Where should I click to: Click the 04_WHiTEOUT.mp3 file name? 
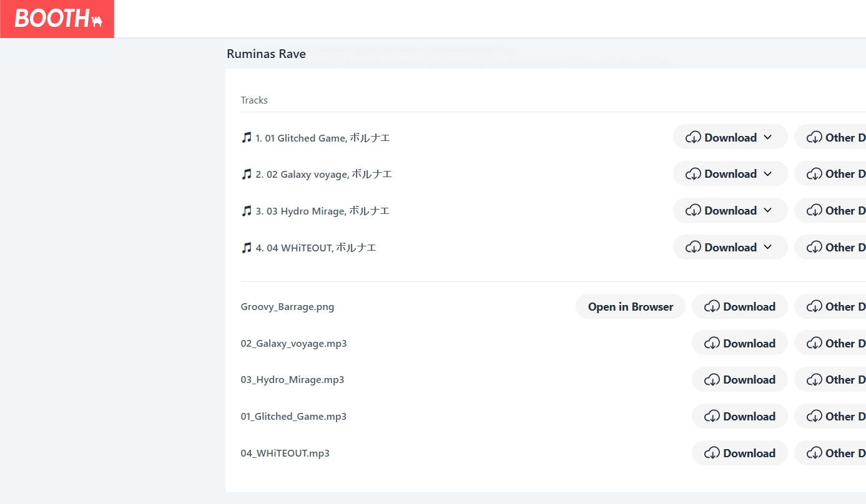coord(285,453)
